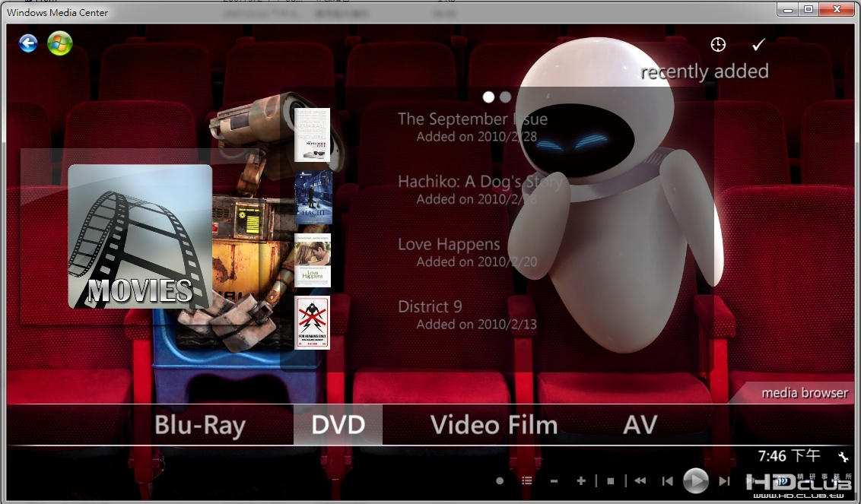Skip forward with the next track button
Image resolution: width=861 pixels, height=504 pixels.
(x=724, y=481)
